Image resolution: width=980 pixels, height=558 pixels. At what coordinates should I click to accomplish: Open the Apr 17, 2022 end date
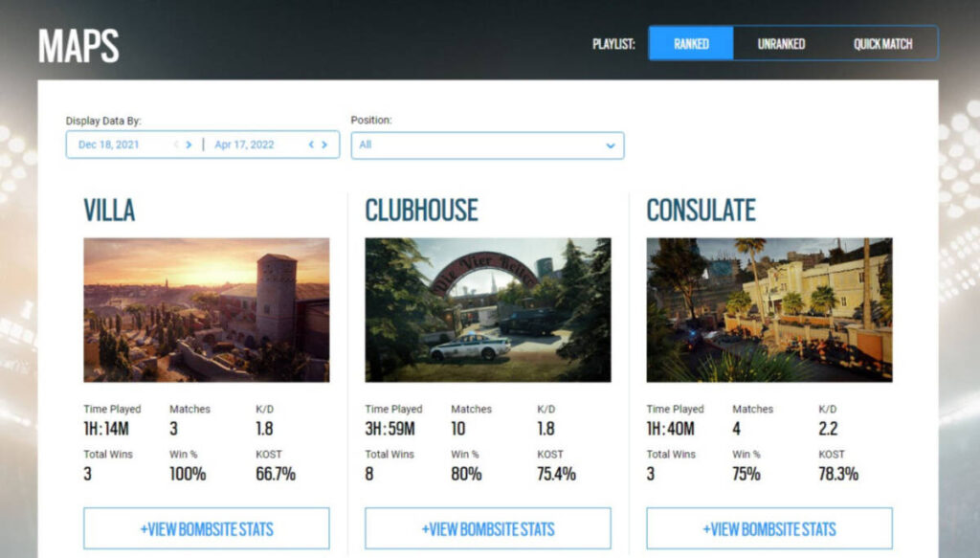(244, 145)
